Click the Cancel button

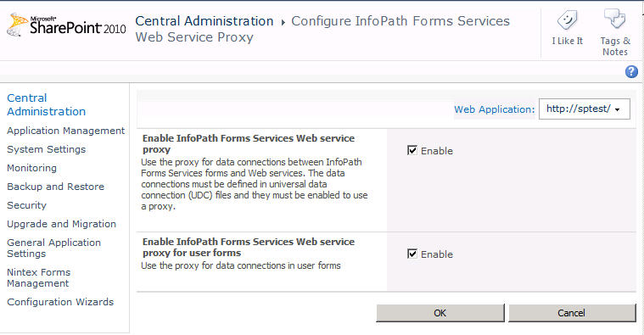(572, 313)
